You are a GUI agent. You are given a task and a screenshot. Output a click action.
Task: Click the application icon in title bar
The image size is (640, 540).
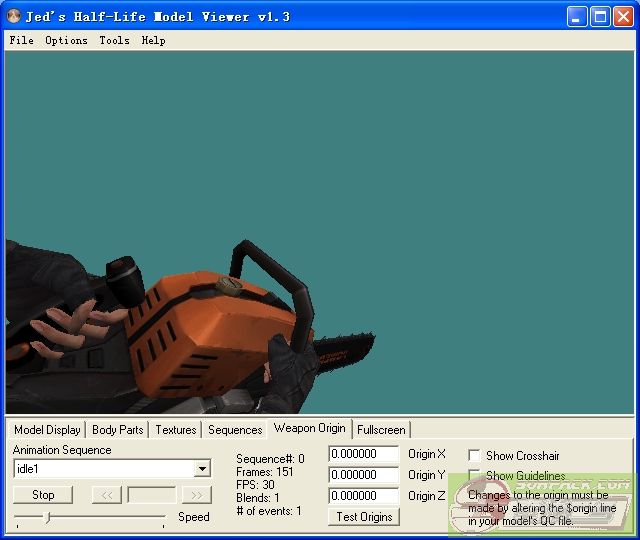point(13,16)
